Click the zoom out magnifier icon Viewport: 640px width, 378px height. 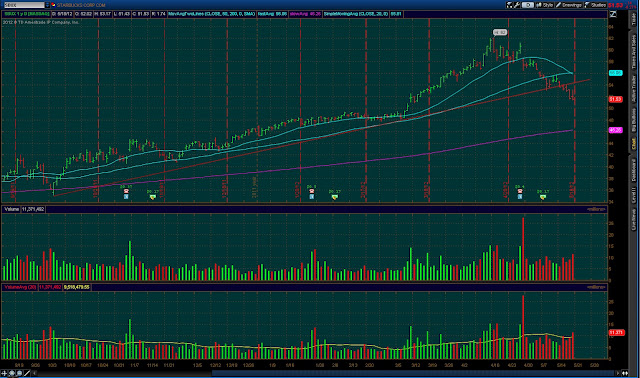coord(19,373)
